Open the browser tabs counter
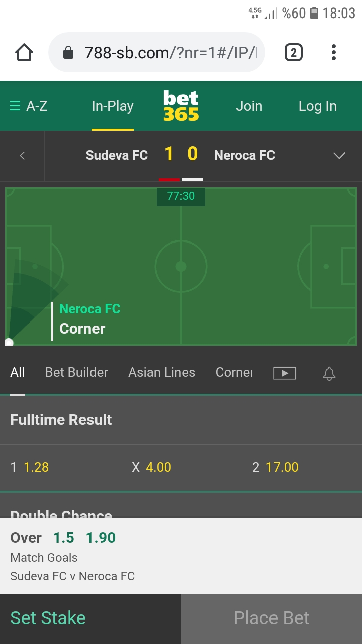The height and width of the screenshot is (644, 362). pyautogui.click(x=294, y=52)
